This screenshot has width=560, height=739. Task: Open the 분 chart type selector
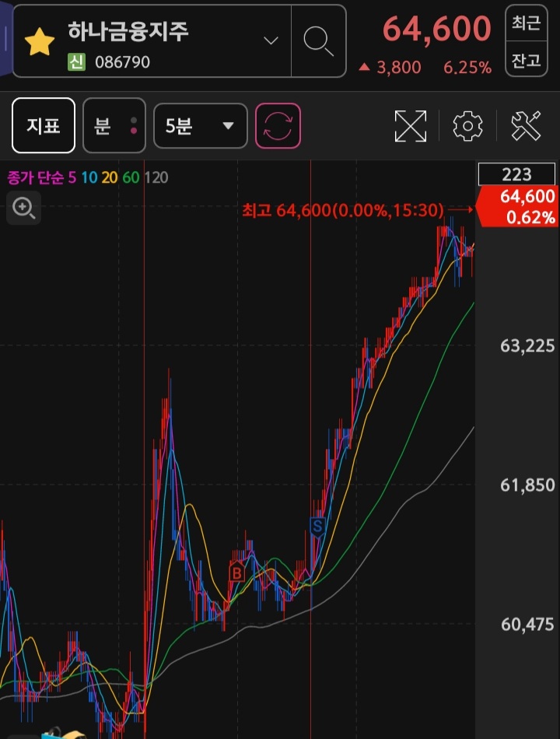[114, 125]
